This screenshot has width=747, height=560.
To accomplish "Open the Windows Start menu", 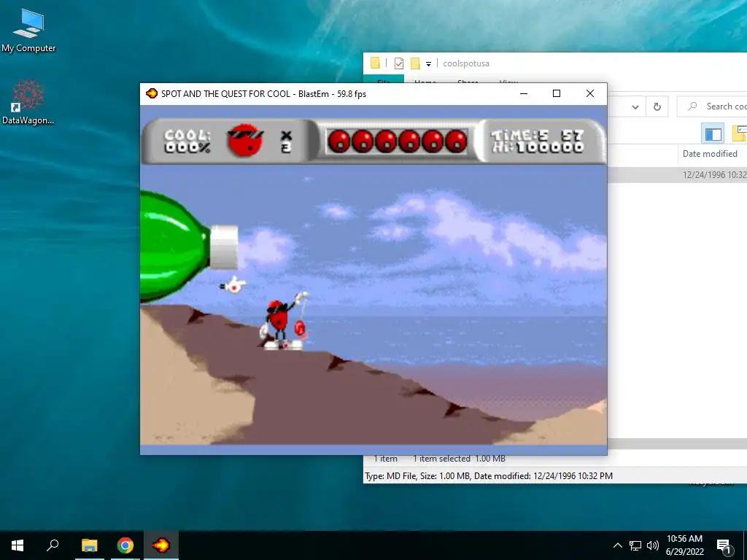I will (18, 545).
